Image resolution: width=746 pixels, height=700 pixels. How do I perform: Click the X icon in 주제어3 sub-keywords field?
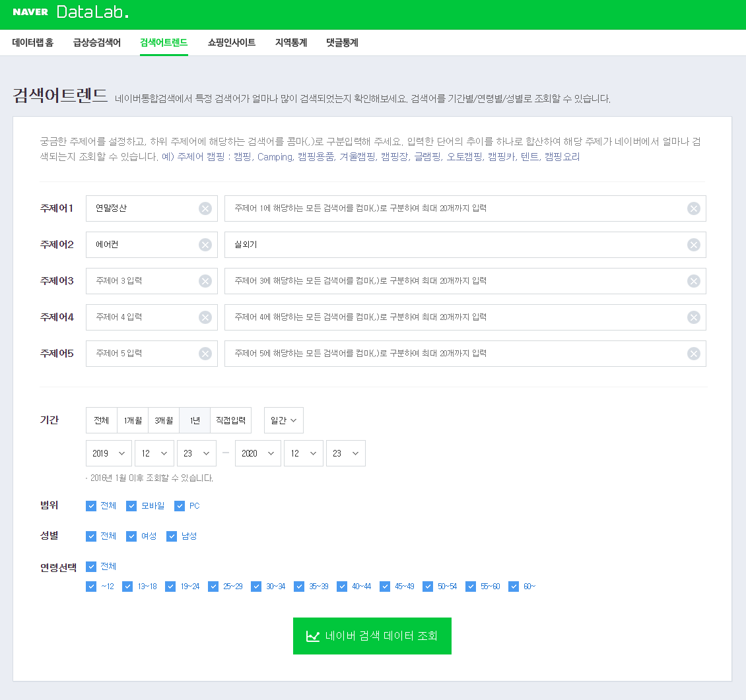[694, 281]
